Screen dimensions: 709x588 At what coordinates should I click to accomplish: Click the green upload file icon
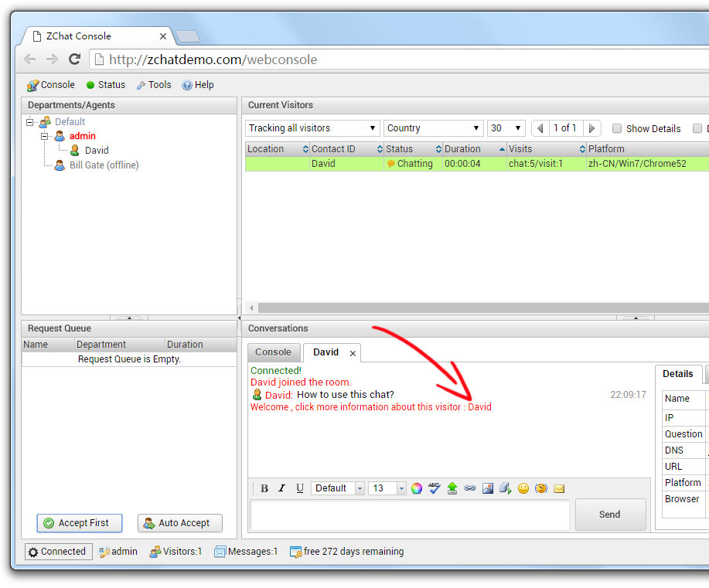point(452,488)
